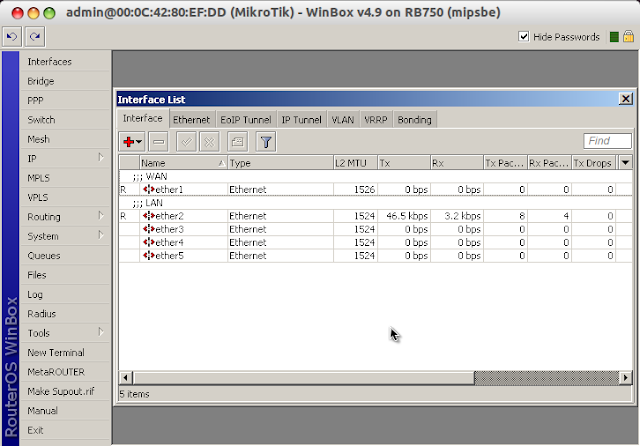
Task: Click the ether2 interface icon
Action: pos(149,216)
